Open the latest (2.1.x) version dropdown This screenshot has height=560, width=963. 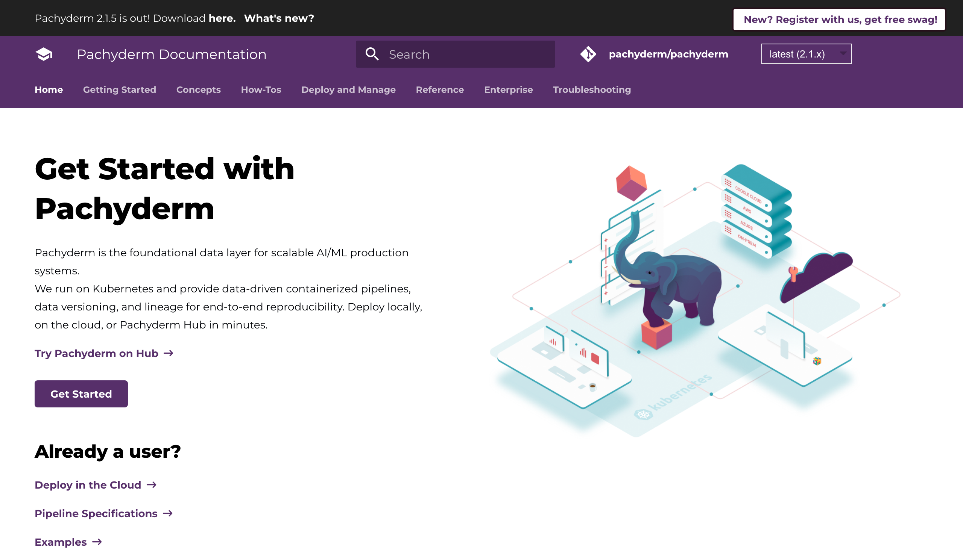coord(806,54)
